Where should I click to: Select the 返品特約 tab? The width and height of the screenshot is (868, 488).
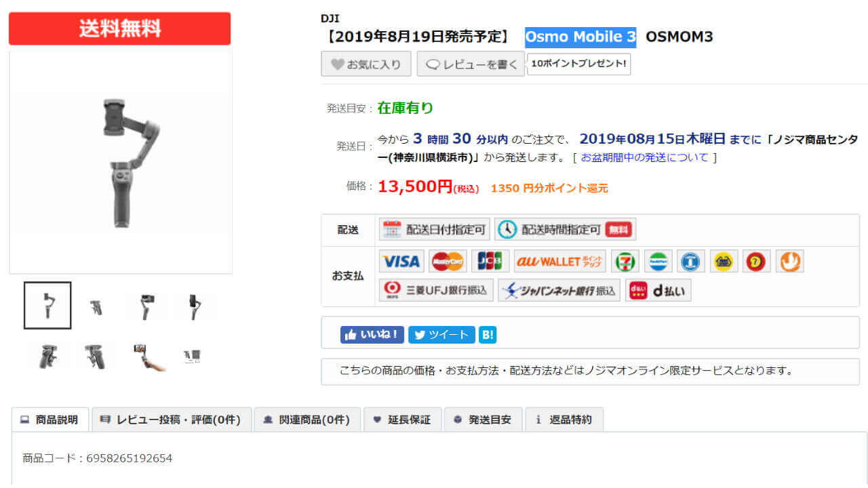point(564,420)
